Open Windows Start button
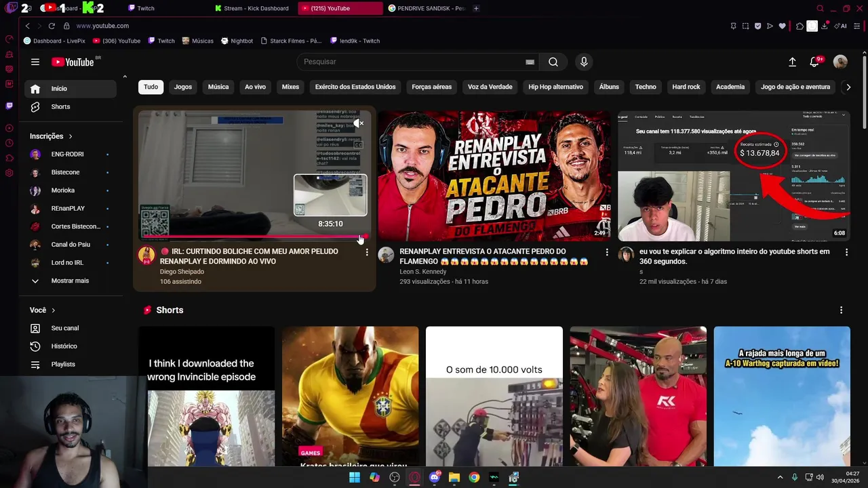868x488 pixels. point(355,477)
